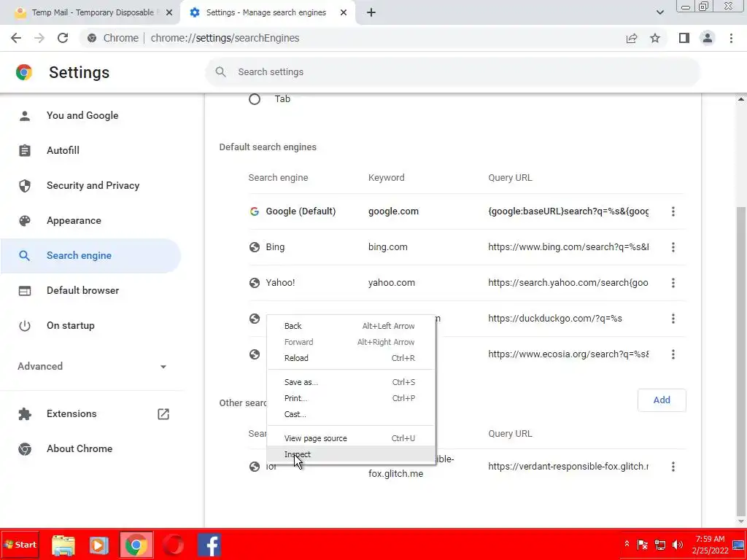Select the Tab radio button
Viewport: 747px width, 560px height.
click(x=255, y=99)
